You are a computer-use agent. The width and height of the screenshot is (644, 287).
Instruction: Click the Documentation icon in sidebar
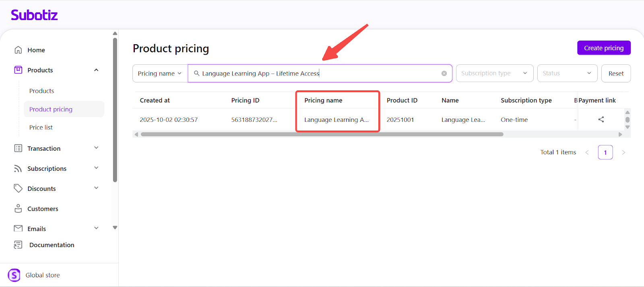tap(18, 245)
